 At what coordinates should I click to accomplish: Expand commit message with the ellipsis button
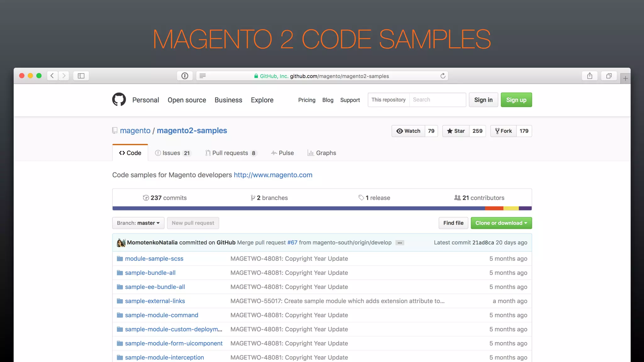click(400, 243)
